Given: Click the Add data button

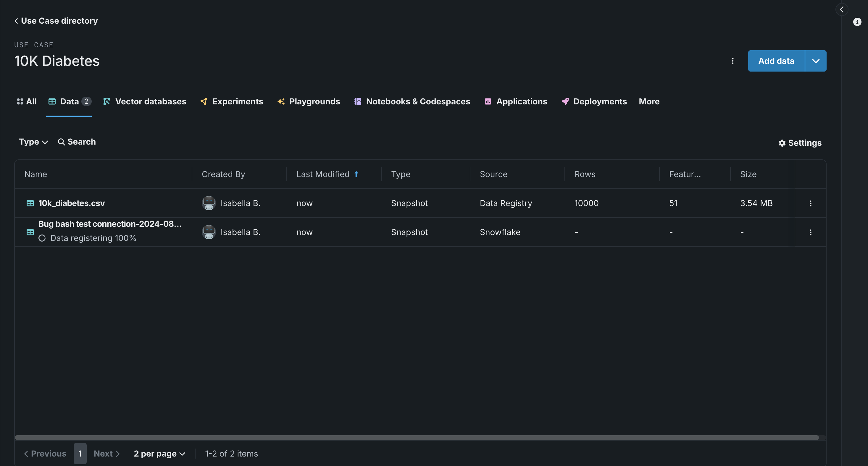Looking at the screenshot, I should 776,61.
